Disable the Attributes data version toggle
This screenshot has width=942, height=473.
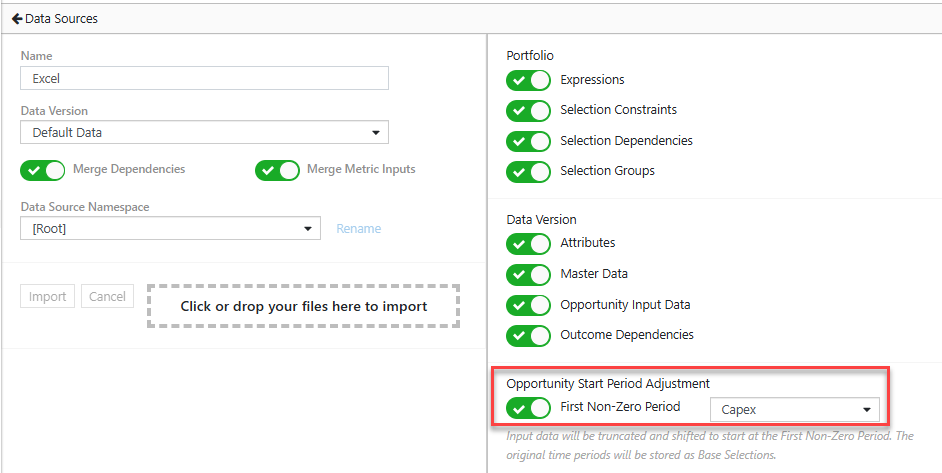[528, 244]
